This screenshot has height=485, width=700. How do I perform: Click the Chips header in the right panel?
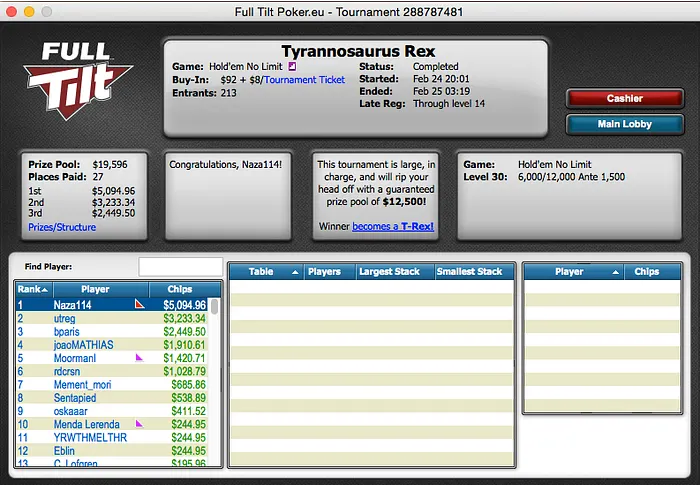(646, 271)
